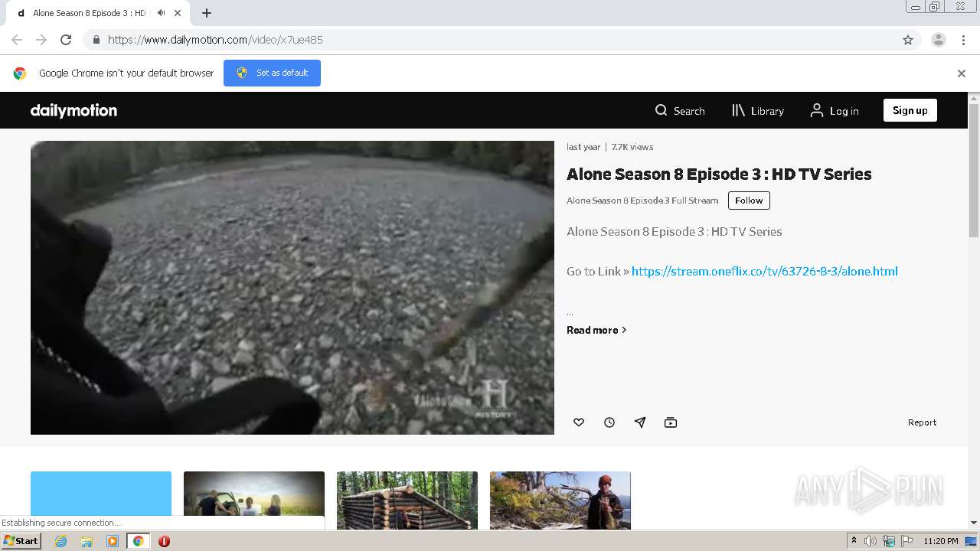The image size is (980, 551).
Task: Click the address bar URL
Action: (x=215, y=40)
